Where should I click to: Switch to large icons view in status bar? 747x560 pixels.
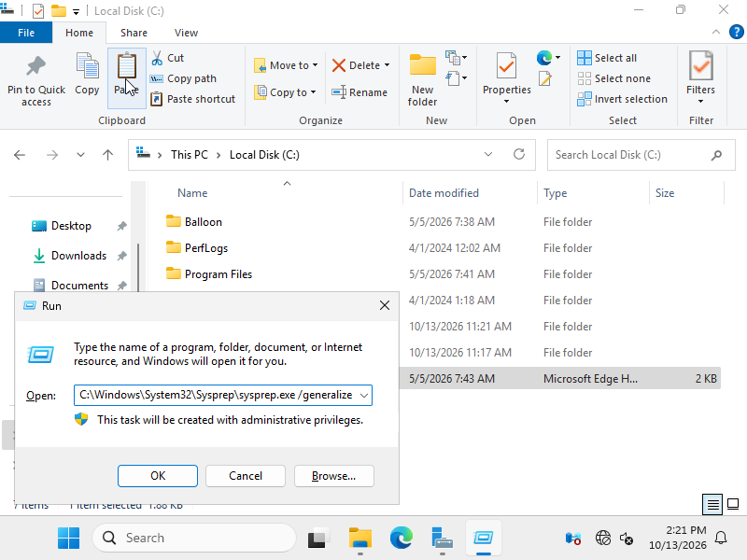[x=733, y=504]
